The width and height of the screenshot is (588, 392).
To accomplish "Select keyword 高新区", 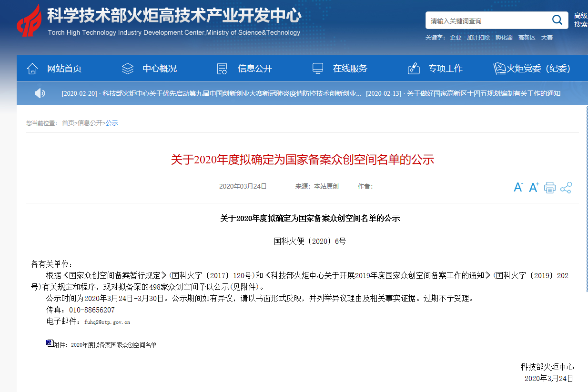I will click(527, 38).
